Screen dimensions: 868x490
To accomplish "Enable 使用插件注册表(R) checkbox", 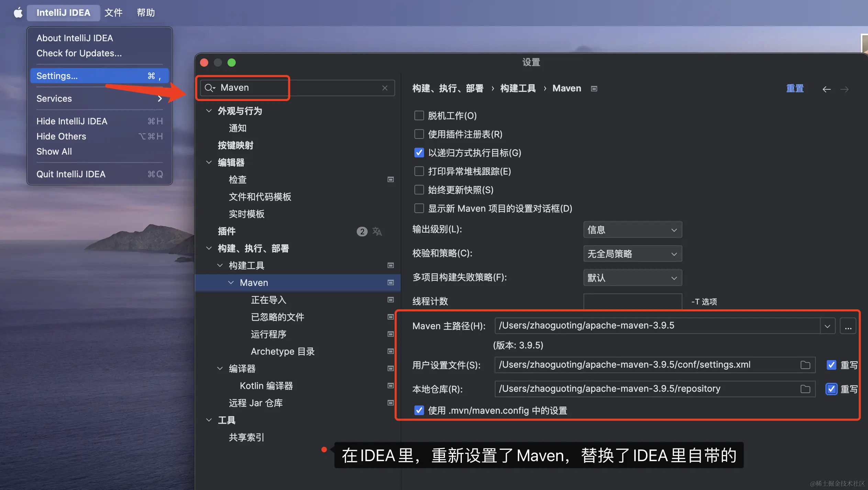I will pyautogui.click(x=419, y=134).
